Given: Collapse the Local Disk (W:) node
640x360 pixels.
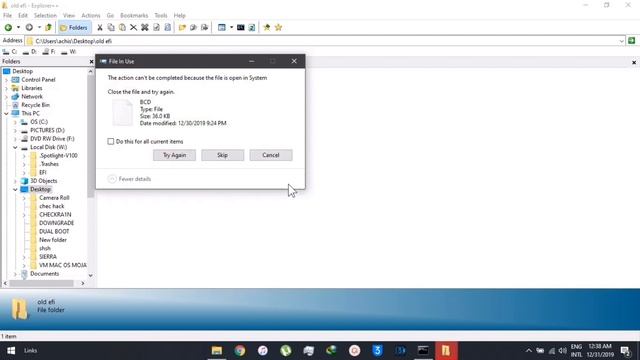Looking at the screenshot, I should point(15,147).
